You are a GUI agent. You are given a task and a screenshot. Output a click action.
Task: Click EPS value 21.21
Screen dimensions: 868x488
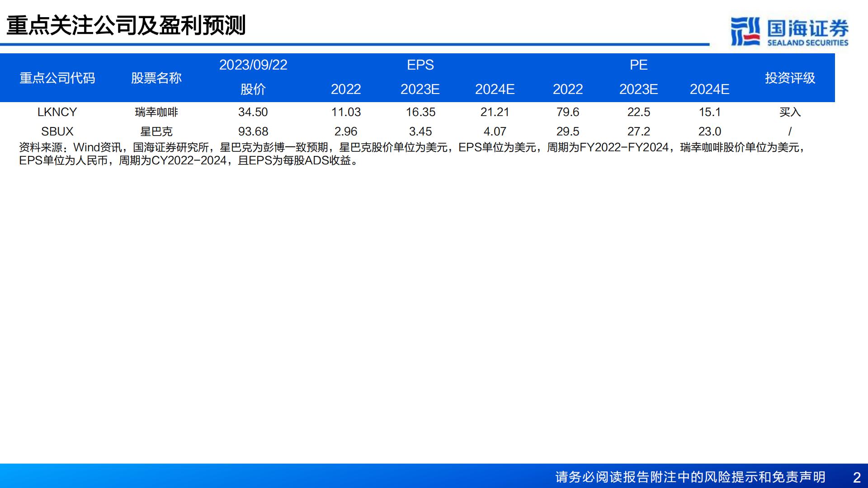[495, 112]
